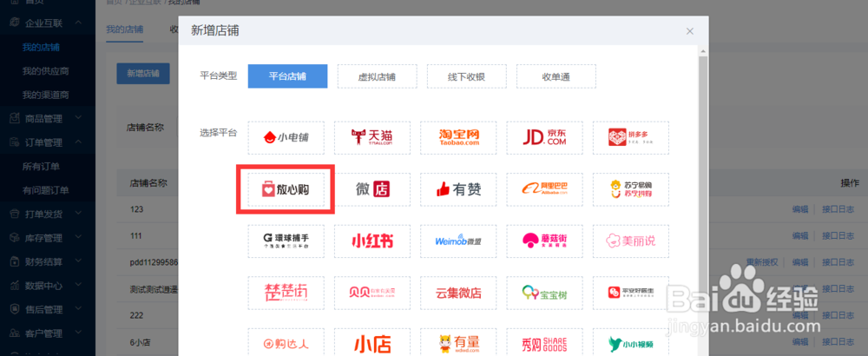Viewport: 868px width, 356px height.
Task: Pick the 秀购 Share Goods platform
Action: tap(545, 343)
